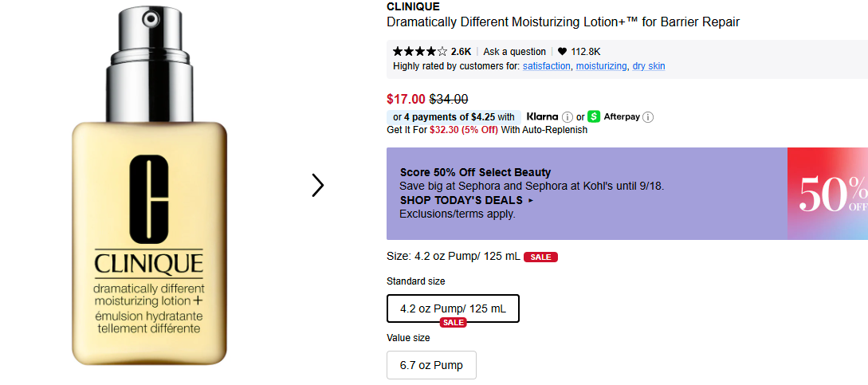Click the Klarna logo
The image size is (868, 385).
tap(542, 117)
